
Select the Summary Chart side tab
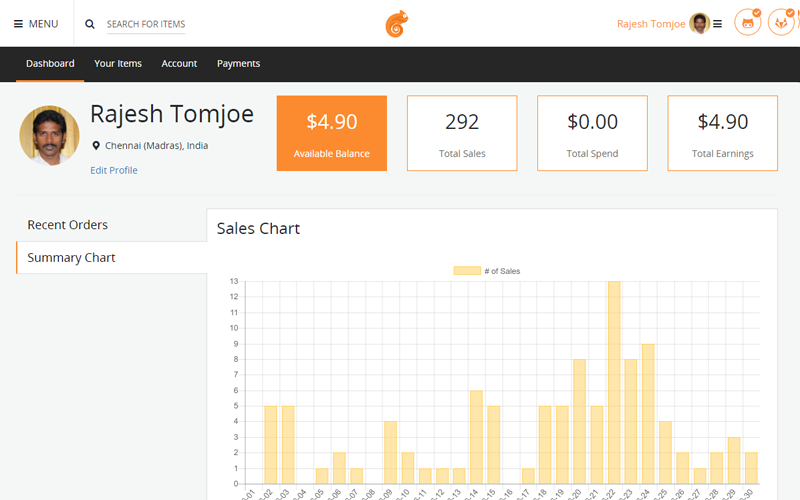tap(111, 258)
